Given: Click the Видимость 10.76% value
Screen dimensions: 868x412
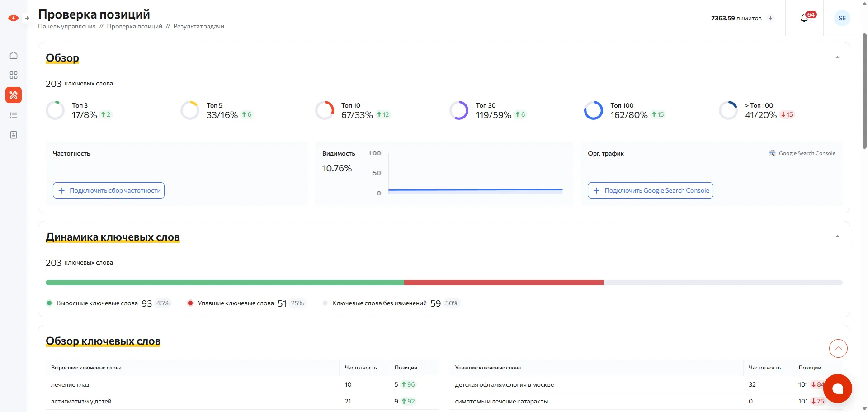Looking at the screenshot, I should coord(337,168).
